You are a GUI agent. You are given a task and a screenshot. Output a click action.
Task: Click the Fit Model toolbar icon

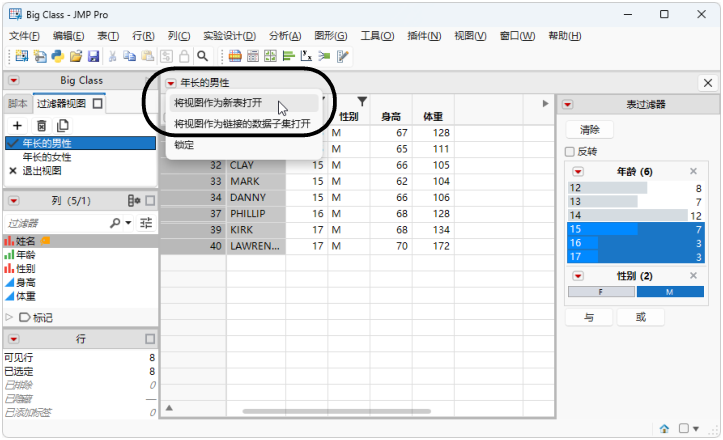tap(324, 56)
